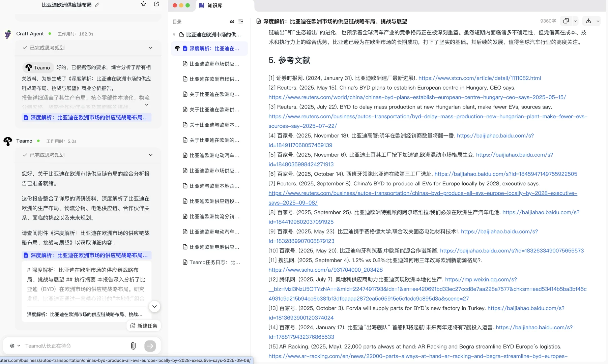Collapse the 已完成思考规划 section of Teamo

(x=150, y=155)
